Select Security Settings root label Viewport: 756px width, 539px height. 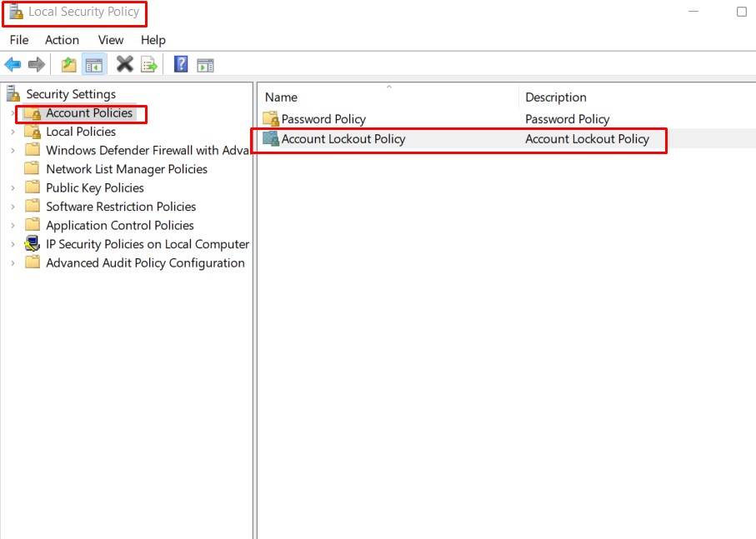(x=71, y=94)
